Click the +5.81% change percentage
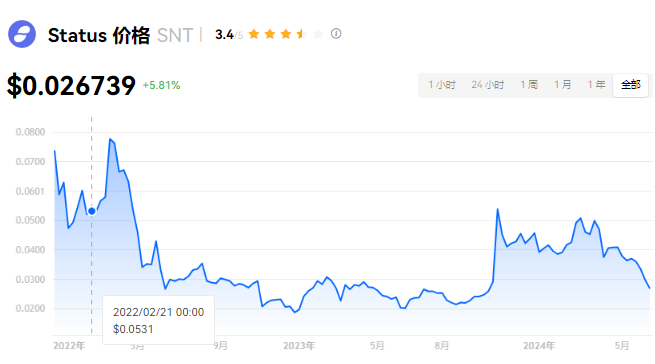This screenshot has height=364, width=655. point(161,85)
